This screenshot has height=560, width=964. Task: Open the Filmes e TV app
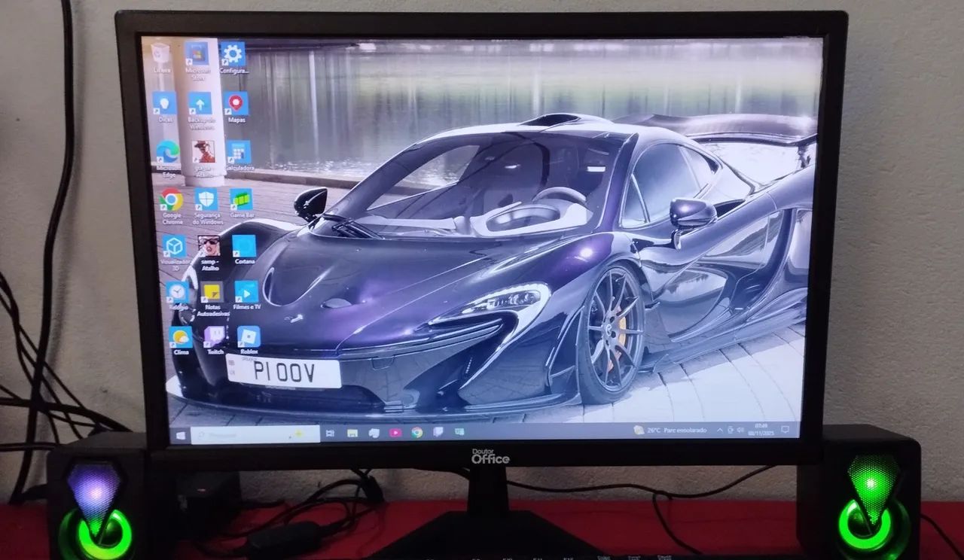pyautogui.click(x=249, y=292)
